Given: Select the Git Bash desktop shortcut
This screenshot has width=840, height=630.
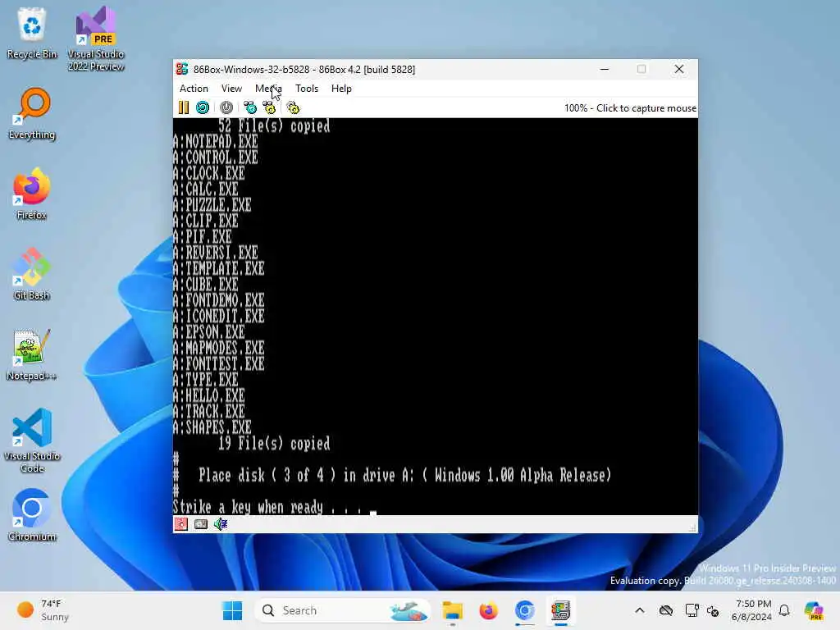Looking at the screenshot, I should click(32, 274).
